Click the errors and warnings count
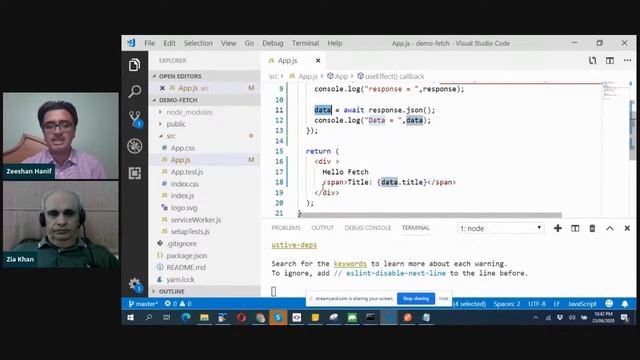Image resolution: width=640 pixels, height=360 pixels. (178, 304)
